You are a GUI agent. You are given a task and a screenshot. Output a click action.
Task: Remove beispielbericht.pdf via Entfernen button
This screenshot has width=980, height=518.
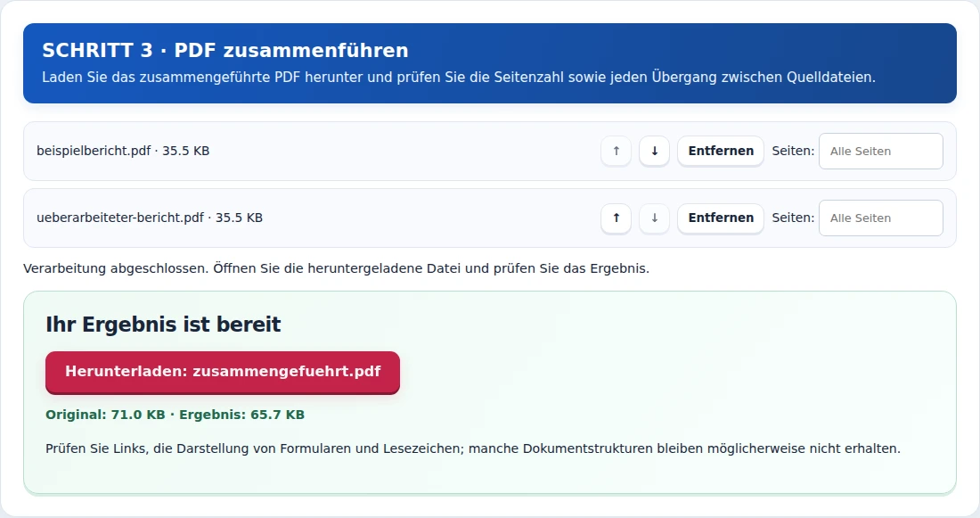point(721,151)
